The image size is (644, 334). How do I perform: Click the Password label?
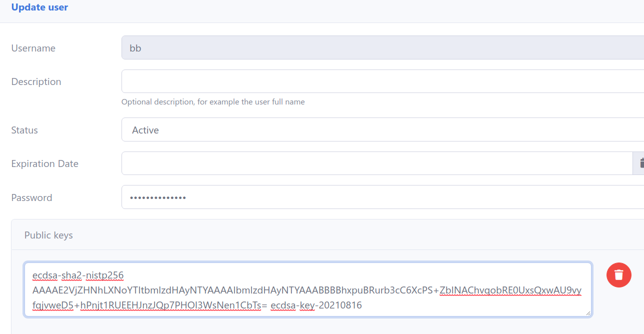point(31,197)
